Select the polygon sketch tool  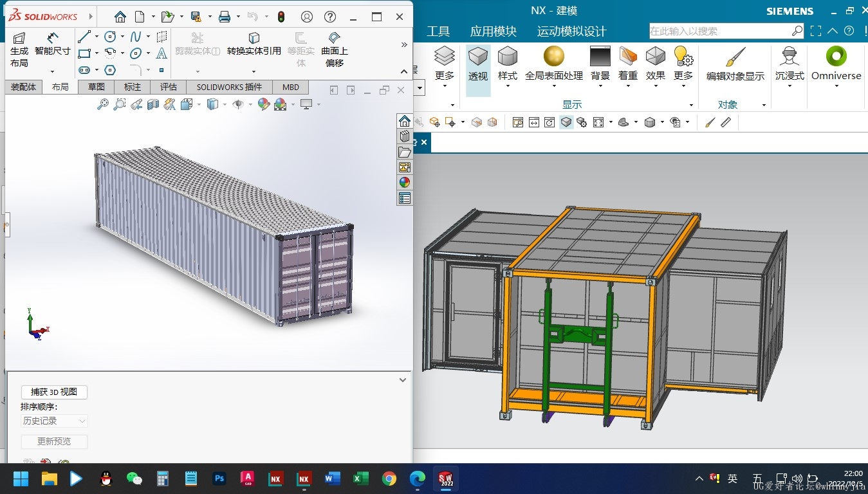tap(110, 70)
